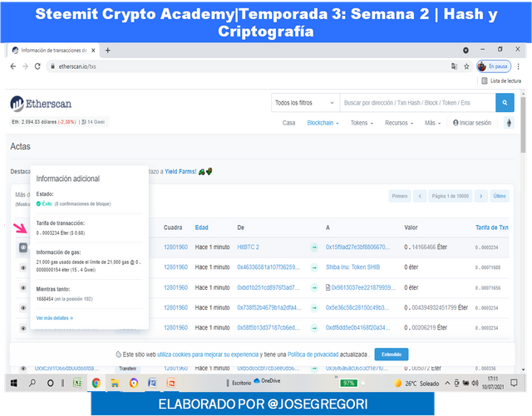Reload the page with refresh icon
Viewport: 532px width, 416px height.
click(37, 66)
